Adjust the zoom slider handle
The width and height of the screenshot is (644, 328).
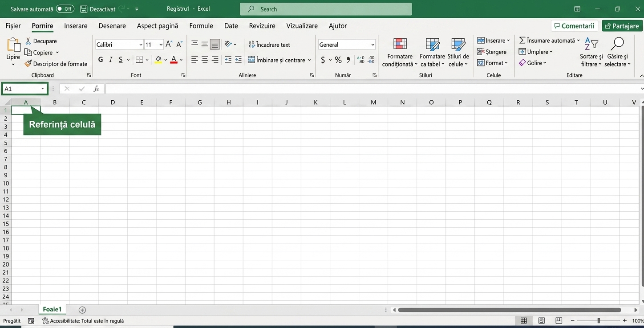point(599,320)
